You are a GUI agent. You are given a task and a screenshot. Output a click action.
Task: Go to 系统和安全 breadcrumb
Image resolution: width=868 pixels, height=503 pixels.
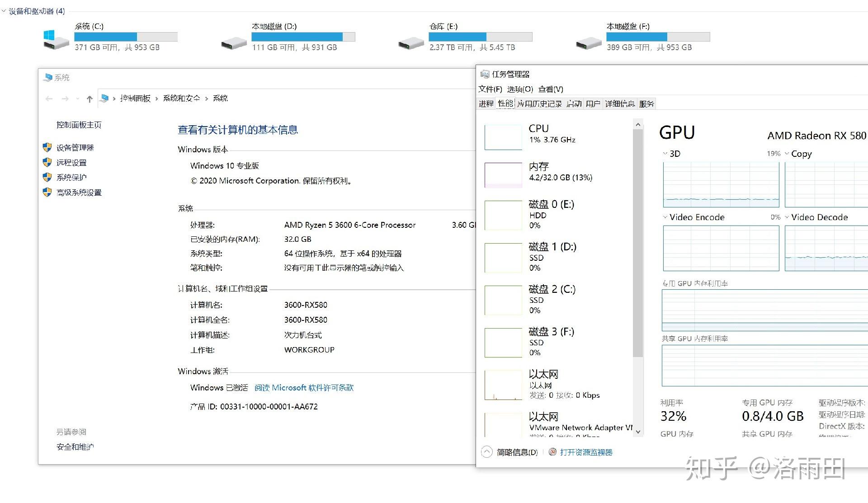point(181,98)
